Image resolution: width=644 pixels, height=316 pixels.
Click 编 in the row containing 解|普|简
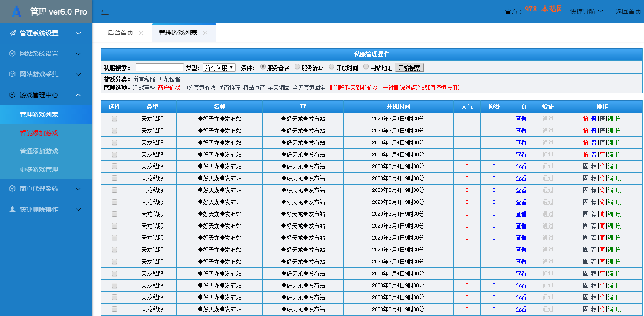click(x=611, y=154)
